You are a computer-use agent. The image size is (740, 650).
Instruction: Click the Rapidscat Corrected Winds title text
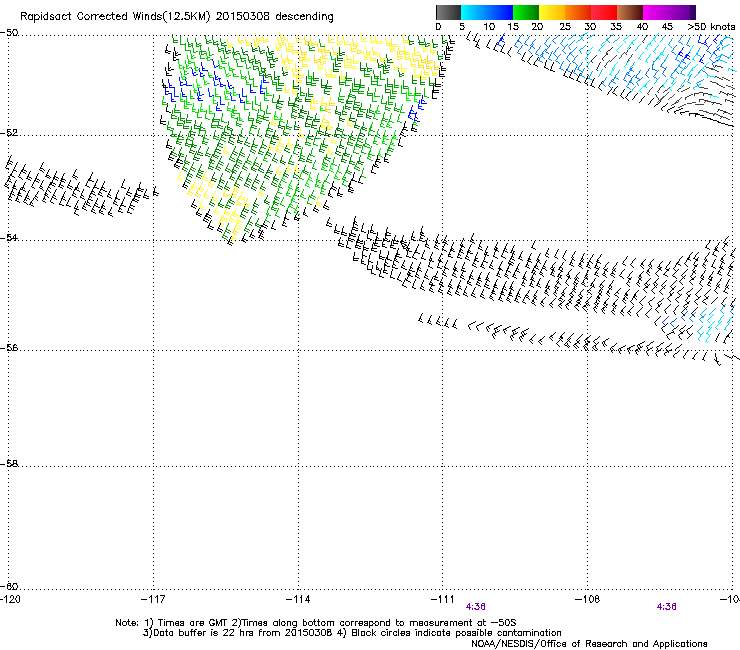pos(177,17)
